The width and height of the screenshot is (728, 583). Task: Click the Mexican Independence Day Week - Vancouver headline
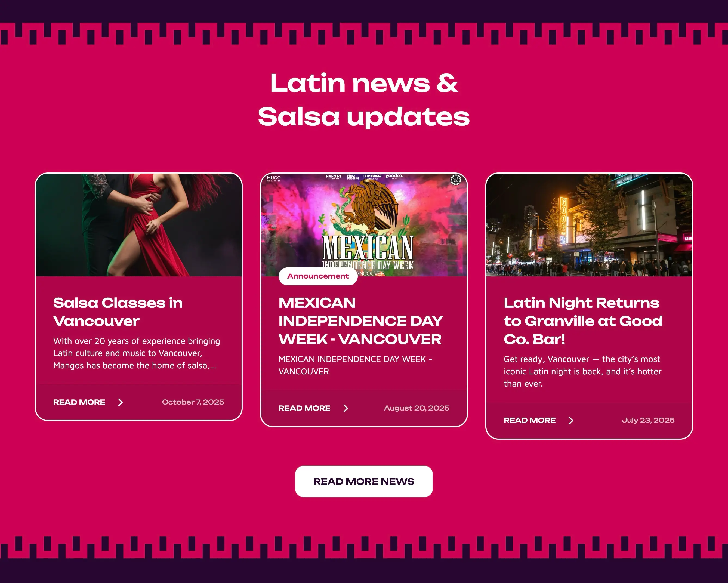(361, 321)
